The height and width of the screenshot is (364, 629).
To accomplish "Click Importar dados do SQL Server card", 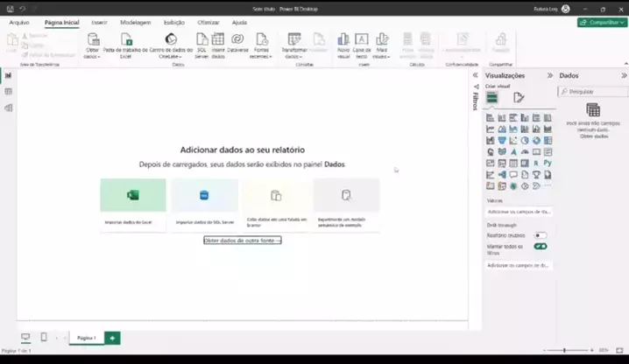I will pos(205,205).
